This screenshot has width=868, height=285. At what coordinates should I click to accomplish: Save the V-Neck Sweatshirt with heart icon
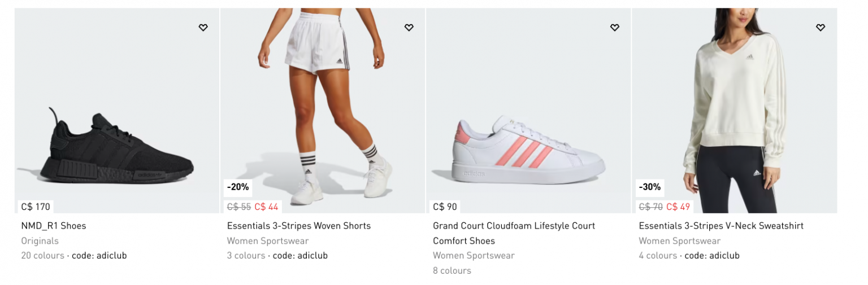(820, 27)
